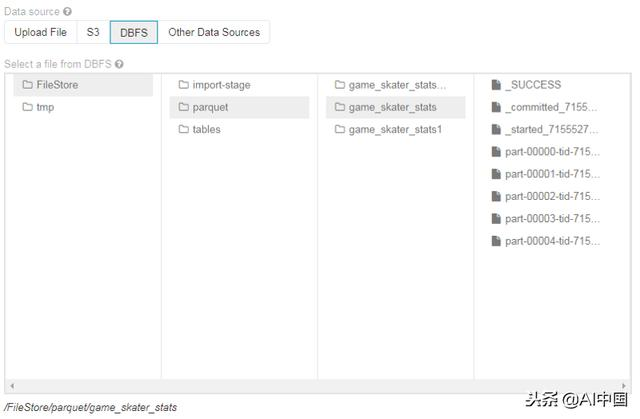Click the horizontal scrollbar right arrow
This screenshot has width=640, height=419.
[626, 386]
